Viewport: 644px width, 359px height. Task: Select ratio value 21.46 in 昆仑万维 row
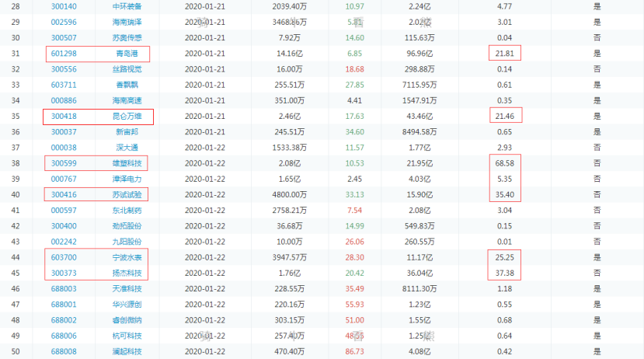pos(504,117)
